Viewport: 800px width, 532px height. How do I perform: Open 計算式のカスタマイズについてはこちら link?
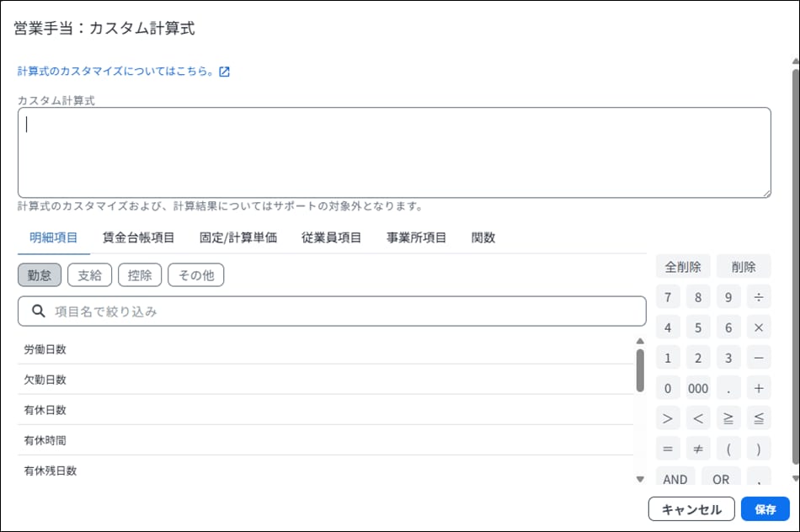116,72
